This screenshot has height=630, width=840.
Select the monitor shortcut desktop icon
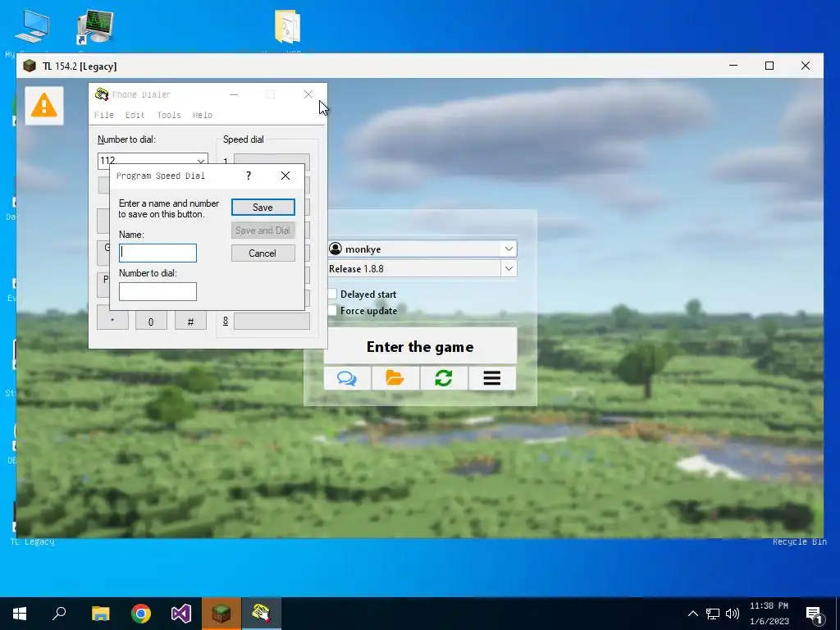pyautogui.click(x=95, y=27)
